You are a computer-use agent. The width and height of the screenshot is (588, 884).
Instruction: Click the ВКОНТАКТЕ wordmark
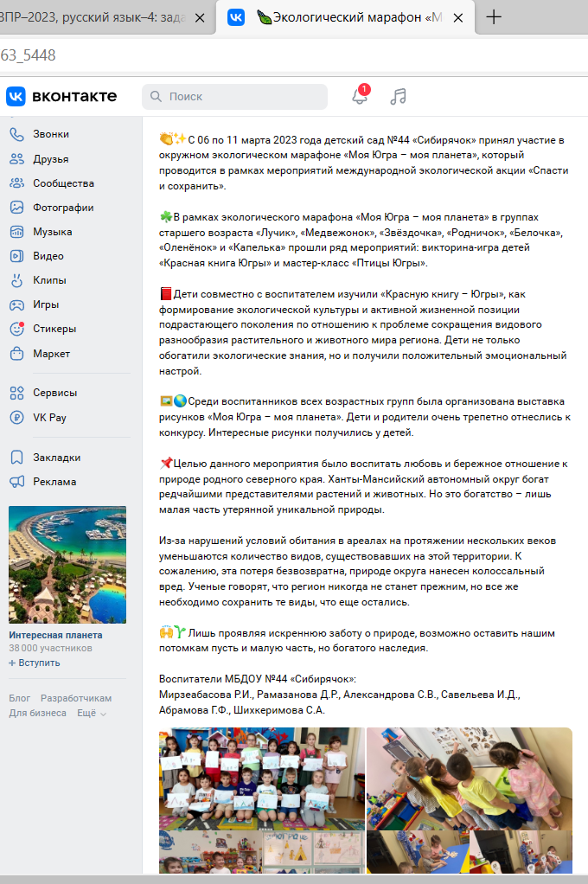point(74,96)
